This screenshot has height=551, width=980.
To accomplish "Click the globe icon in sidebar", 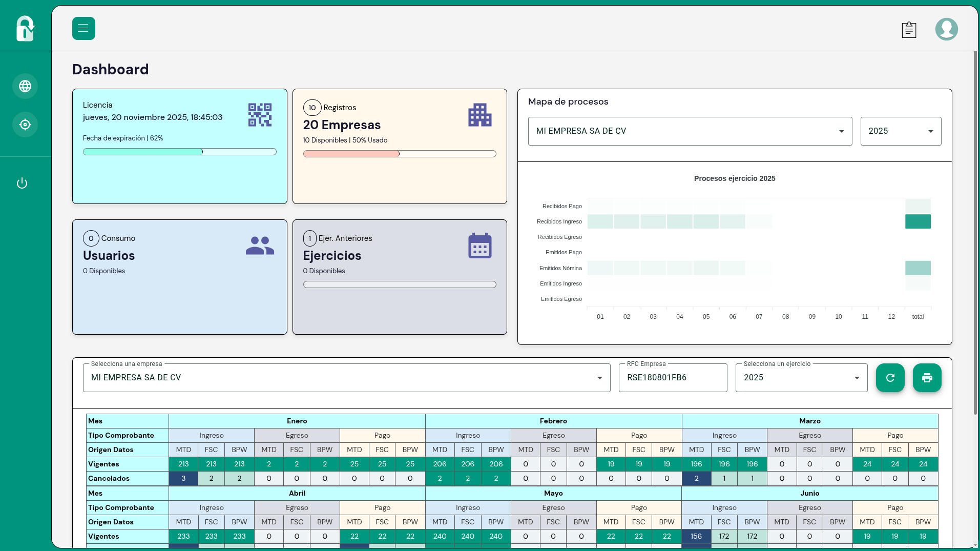I will click(x=25, y=86).
